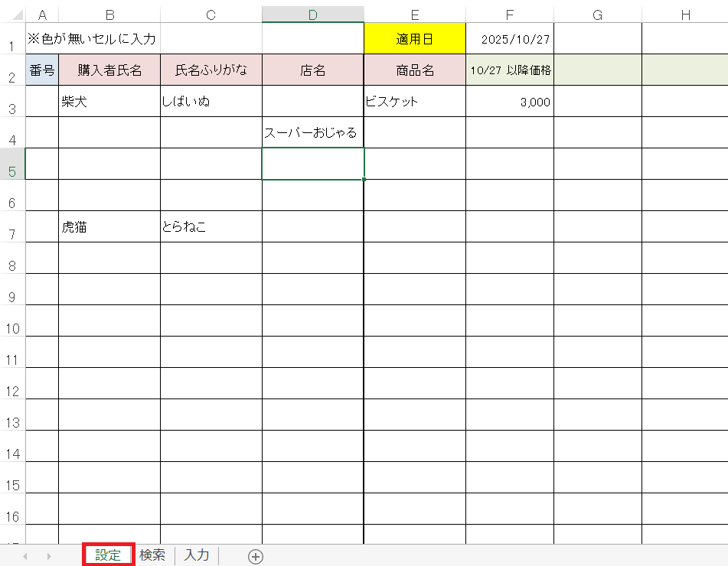Click the 番号 header cell
The height and width of the screenshot is (566, 728).
(41, 70)
